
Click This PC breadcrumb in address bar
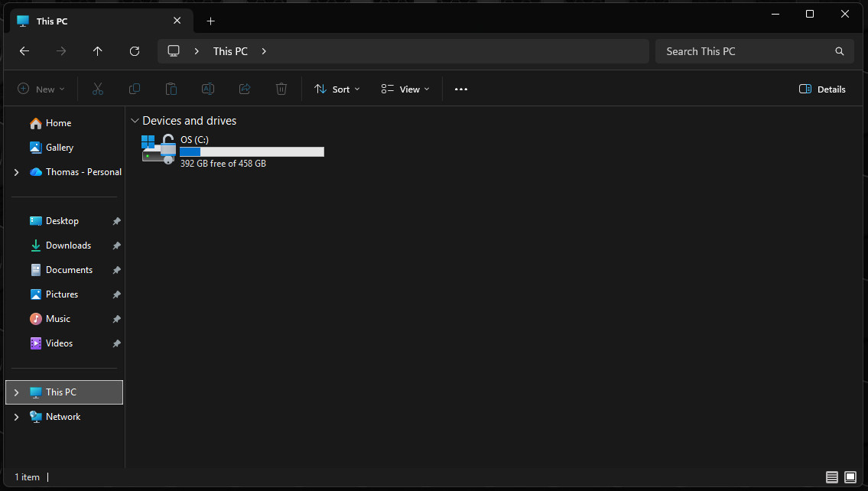tap(230, 51)
